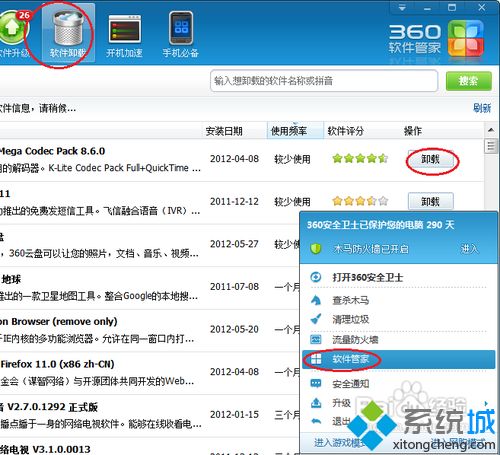Screen dimensions: 500x455
Task: Click the 360 软件管家 colorful logo
Action: 466,39
